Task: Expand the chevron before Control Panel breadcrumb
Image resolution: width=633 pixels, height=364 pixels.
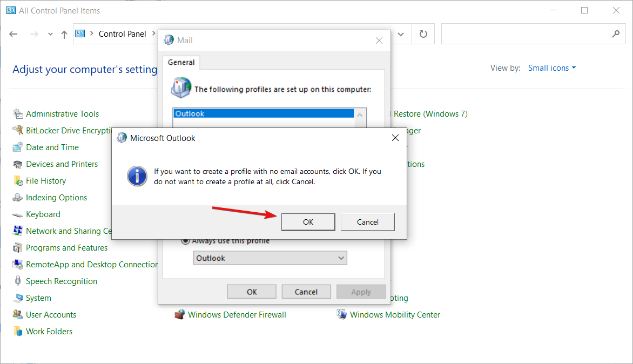Action: point(92,33)
